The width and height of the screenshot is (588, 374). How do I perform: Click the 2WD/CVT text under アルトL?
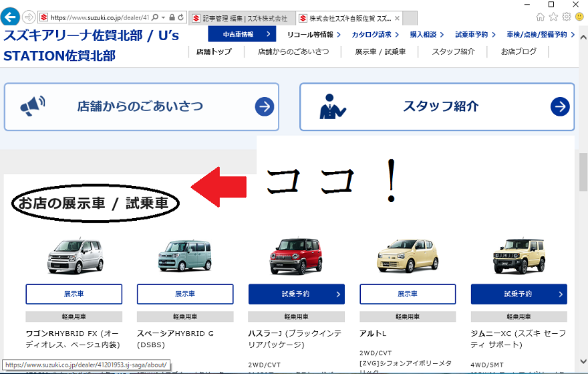(376, 353)
